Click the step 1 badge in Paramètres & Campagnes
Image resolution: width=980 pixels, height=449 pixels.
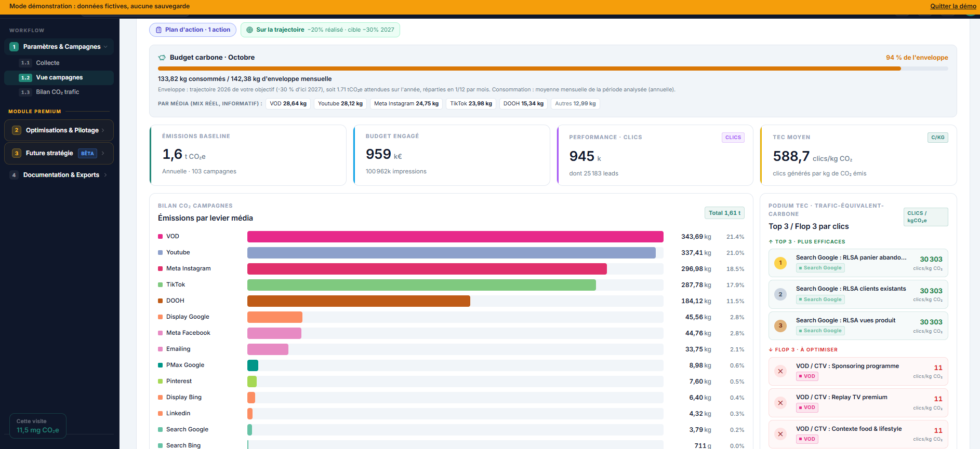pos(14,47)
